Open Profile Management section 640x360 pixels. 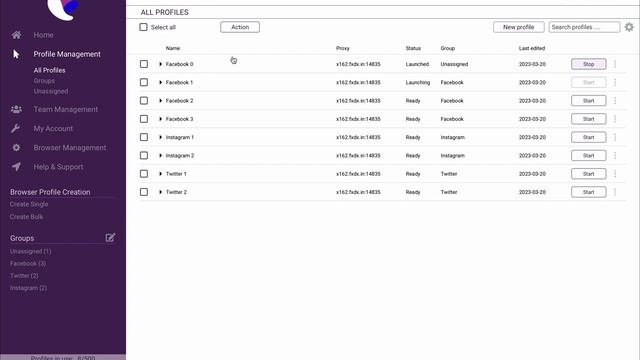[x=67, y=54]
